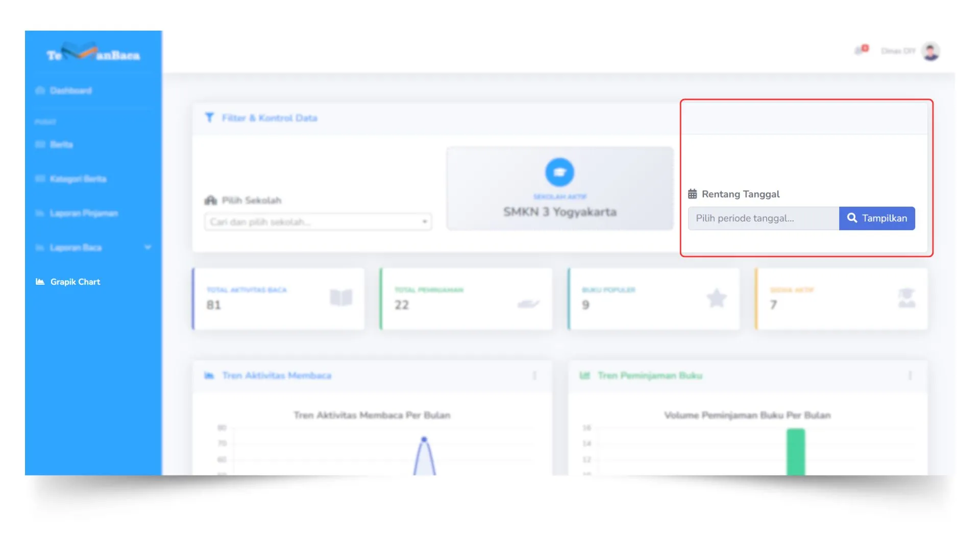Open Laporan Pinjaman sidebar item

click(84, 213)
